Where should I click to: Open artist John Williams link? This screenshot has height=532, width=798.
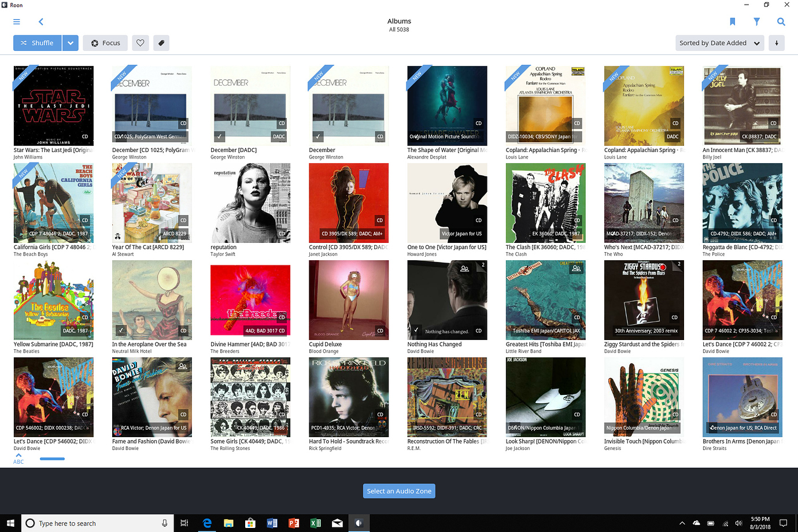click(28, 157)
